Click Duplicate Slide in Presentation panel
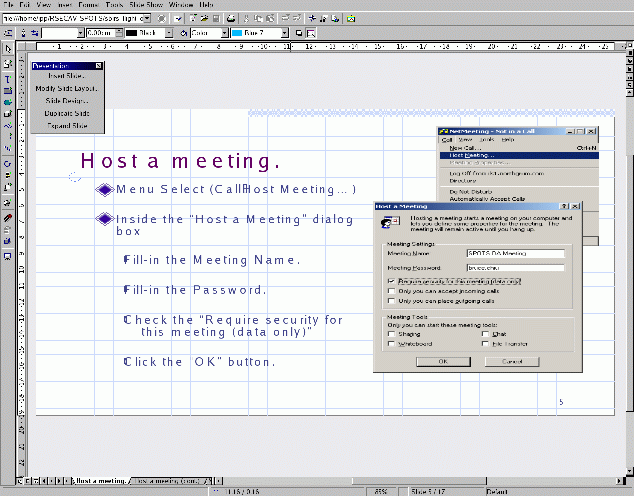Viewport: 634px width, 496px height. tap(66, 113)
